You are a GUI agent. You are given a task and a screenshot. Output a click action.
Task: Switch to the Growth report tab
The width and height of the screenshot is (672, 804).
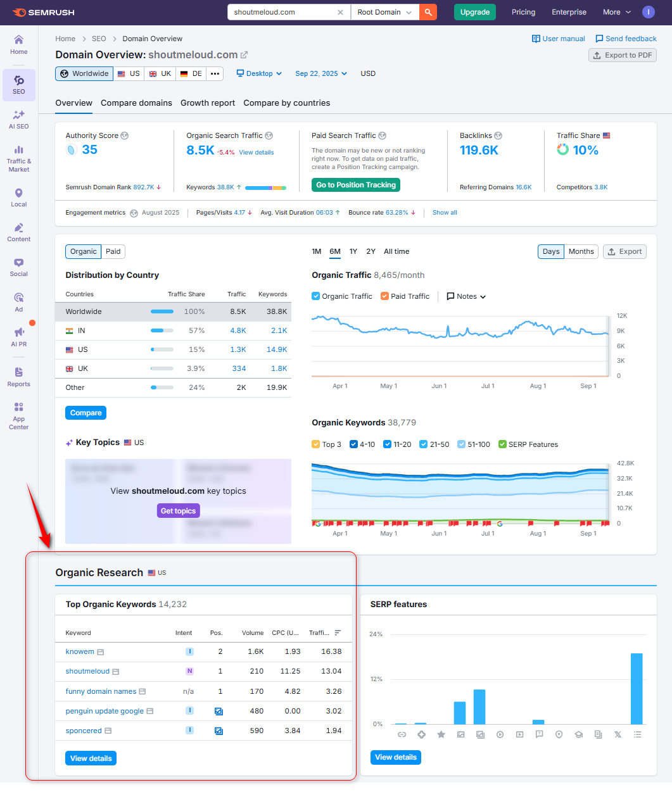pyautogui.click(x=207, y=103)
